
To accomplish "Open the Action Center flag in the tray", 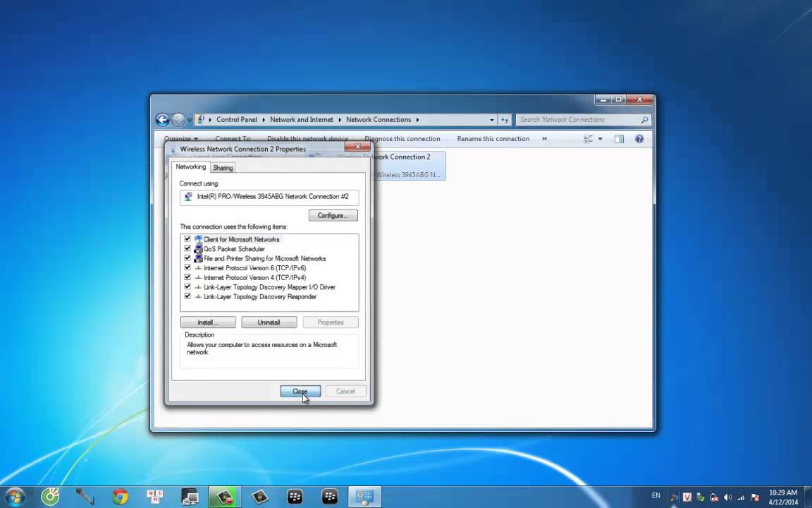I will [x=755, y=497].
